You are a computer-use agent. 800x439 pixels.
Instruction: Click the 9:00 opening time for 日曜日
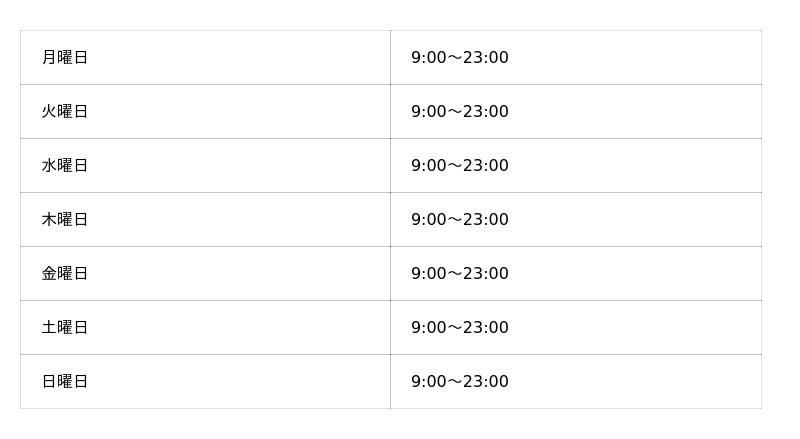coord(428,382)
